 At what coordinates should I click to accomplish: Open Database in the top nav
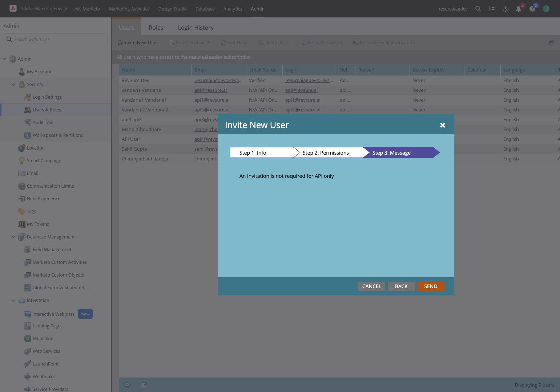[205, 9]
